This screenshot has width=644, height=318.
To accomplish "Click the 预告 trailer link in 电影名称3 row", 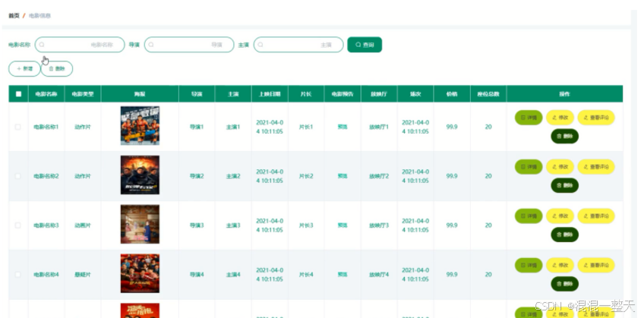I will pyautogui.click(x=343, y=225).
